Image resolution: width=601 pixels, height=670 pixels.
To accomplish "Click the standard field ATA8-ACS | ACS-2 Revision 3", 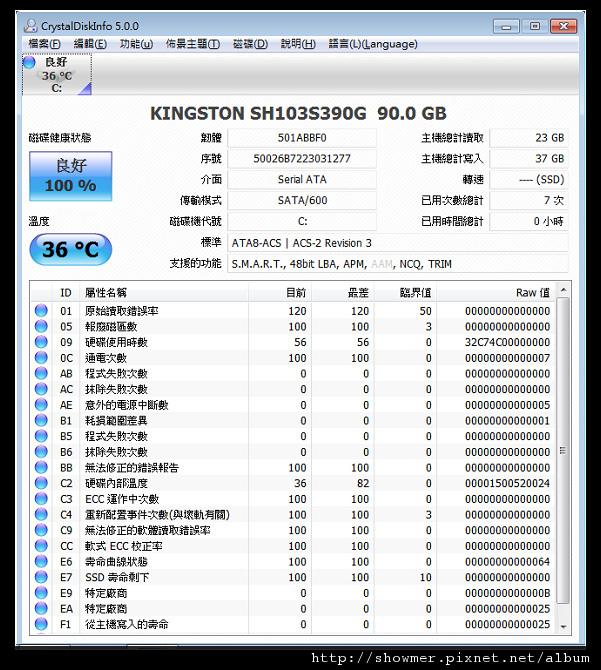I will pos(398,243).
